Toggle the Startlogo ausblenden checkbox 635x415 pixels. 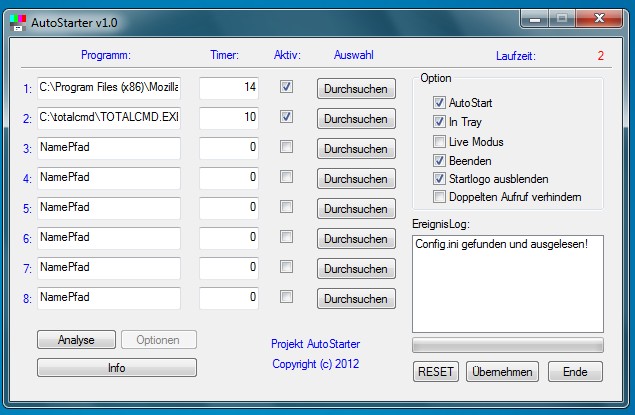pyautogui.click(x=440, y=179)
